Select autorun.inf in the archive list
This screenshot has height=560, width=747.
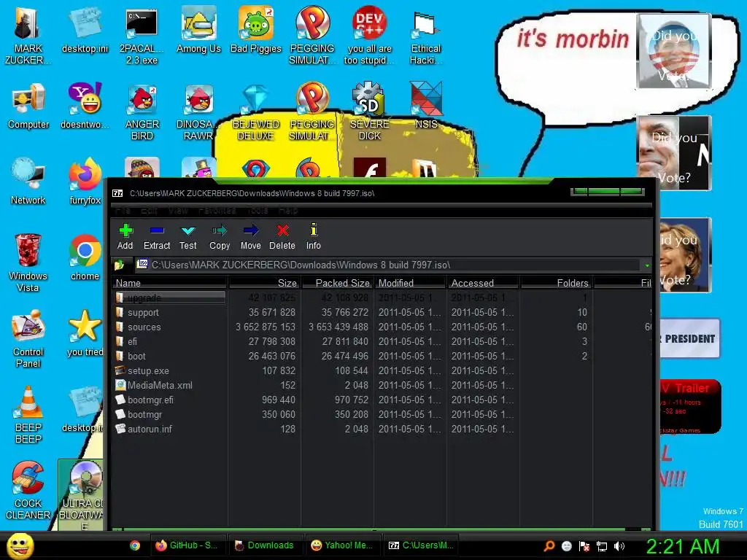coord(382,429)
